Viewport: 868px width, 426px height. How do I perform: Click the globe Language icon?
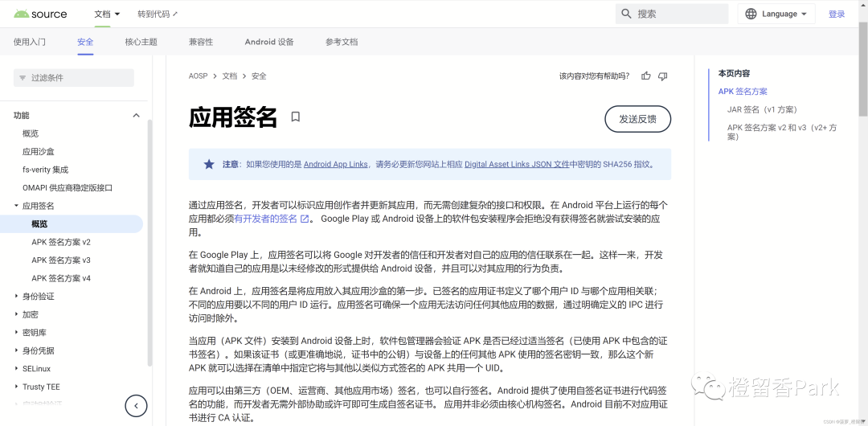click(751, 14)
